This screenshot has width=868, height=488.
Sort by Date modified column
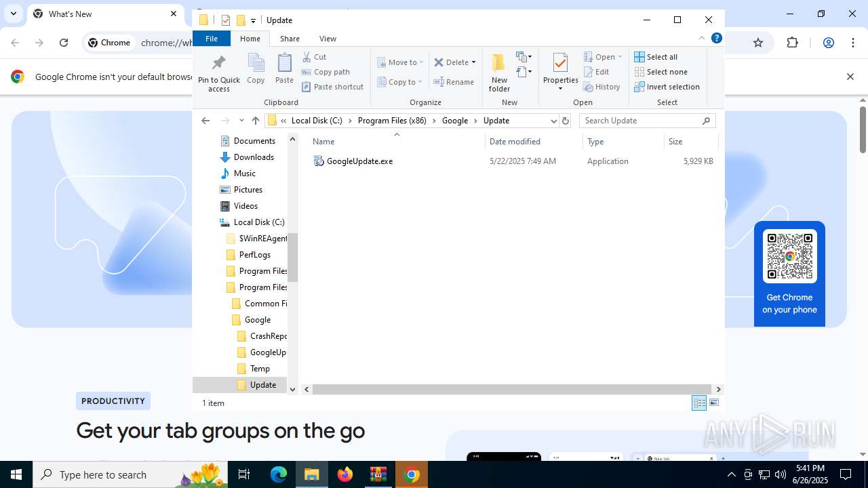pyautogui.click(x=534, y=142)
